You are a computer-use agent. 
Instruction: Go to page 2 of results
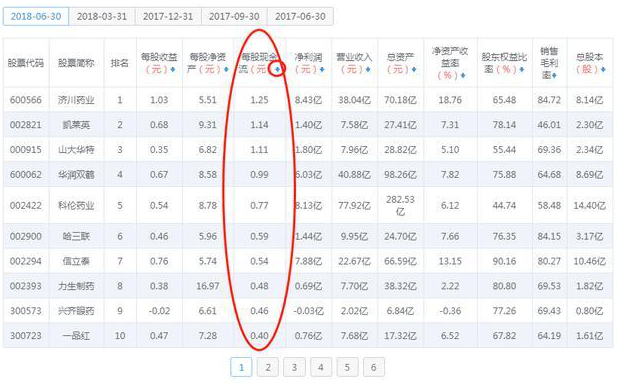click(268, 367)
